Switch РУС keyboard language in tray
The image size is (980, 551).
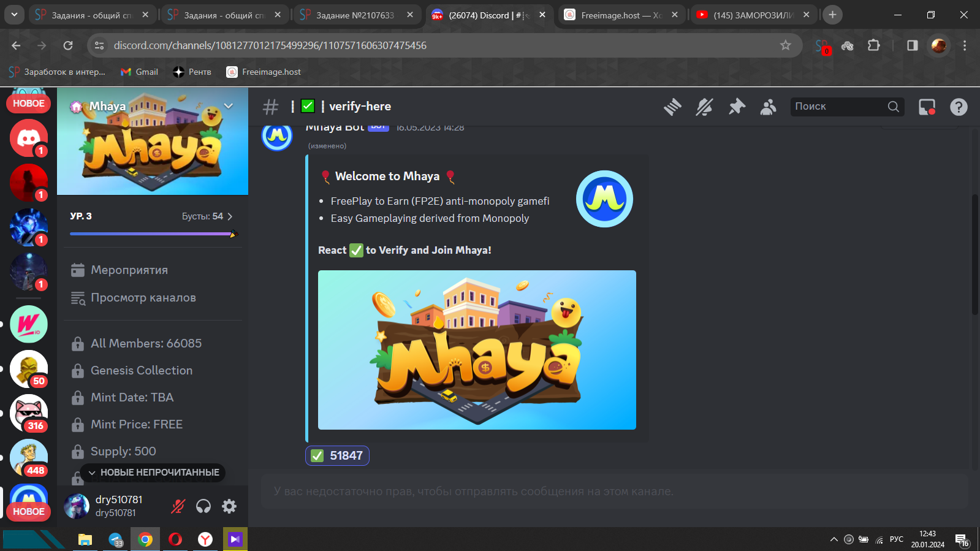pos(897,539)
